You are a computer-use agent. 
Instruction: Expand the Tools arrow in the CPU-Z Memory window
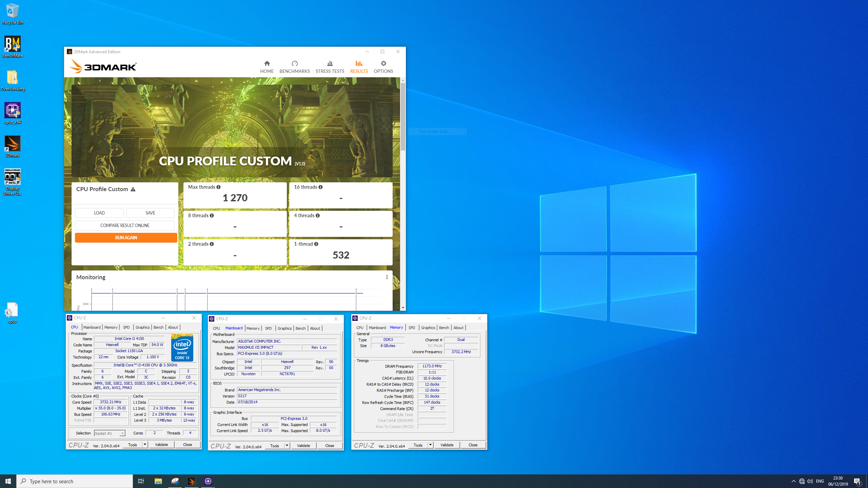pyautogui.click(x=430, y=445)
